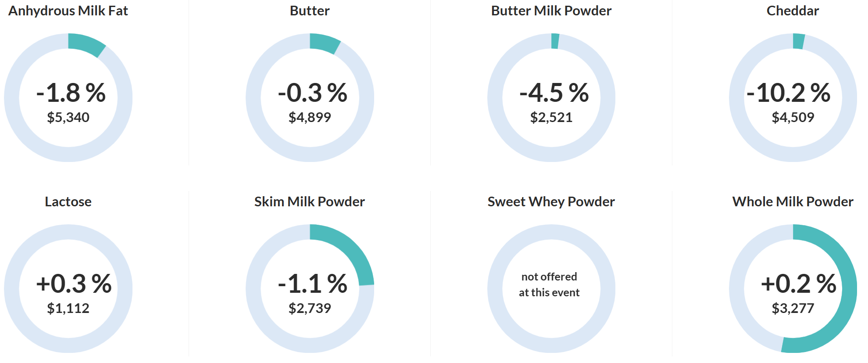
Task: Select the Lactose heading
Action: tap(68, 201)
